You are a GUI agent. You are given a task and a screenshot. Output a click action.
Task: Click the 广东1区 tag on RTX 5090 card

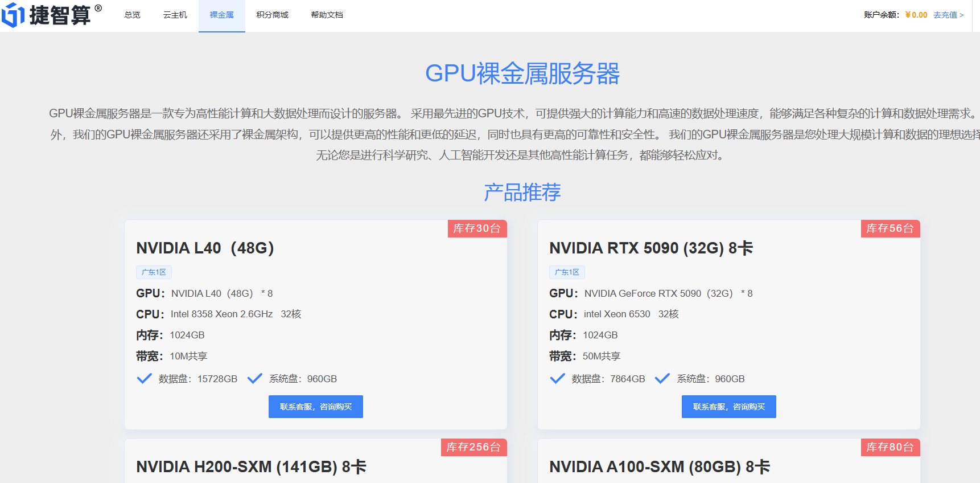(567, 272)
